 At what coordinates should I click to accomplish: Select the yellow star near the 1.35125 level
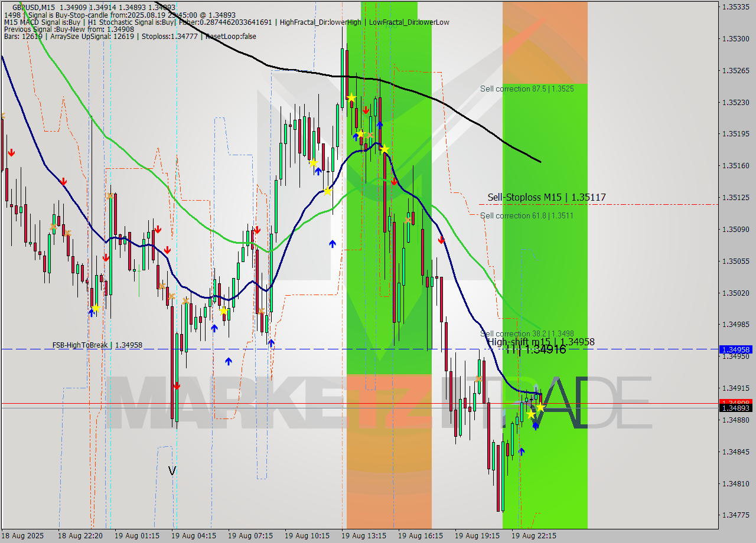pos(328,191)
